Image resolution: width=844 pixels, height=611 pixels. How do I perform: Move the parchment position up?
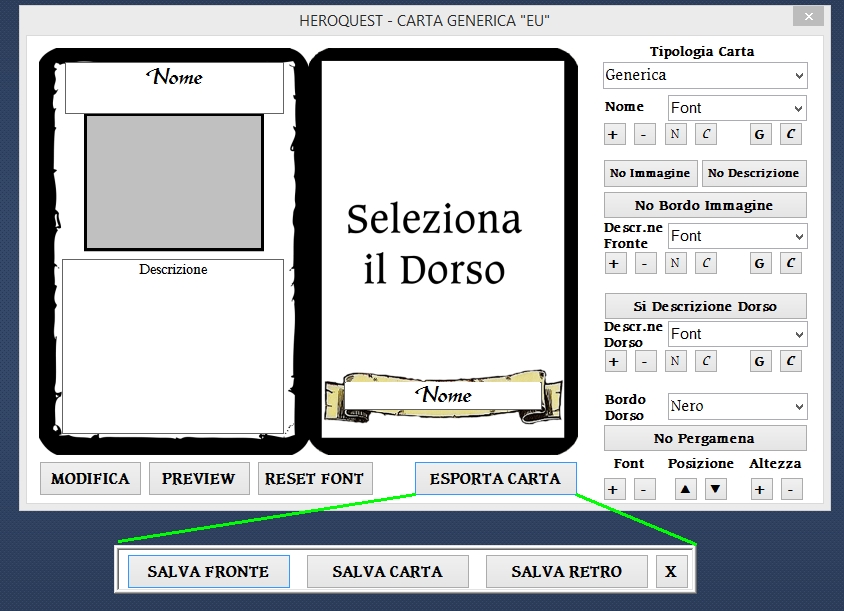[x=685, y=490]
